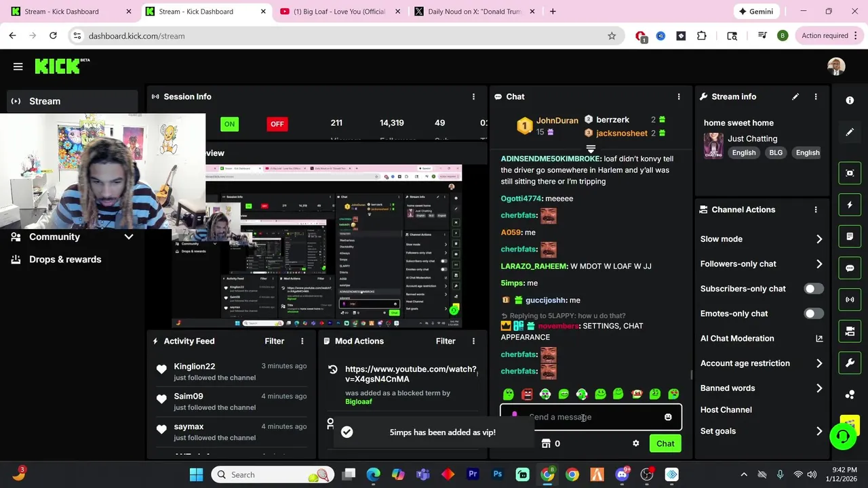Select Stream in the left sidebar
The width and height of the screenshot is (868, 488).
[x=73, y=101]
